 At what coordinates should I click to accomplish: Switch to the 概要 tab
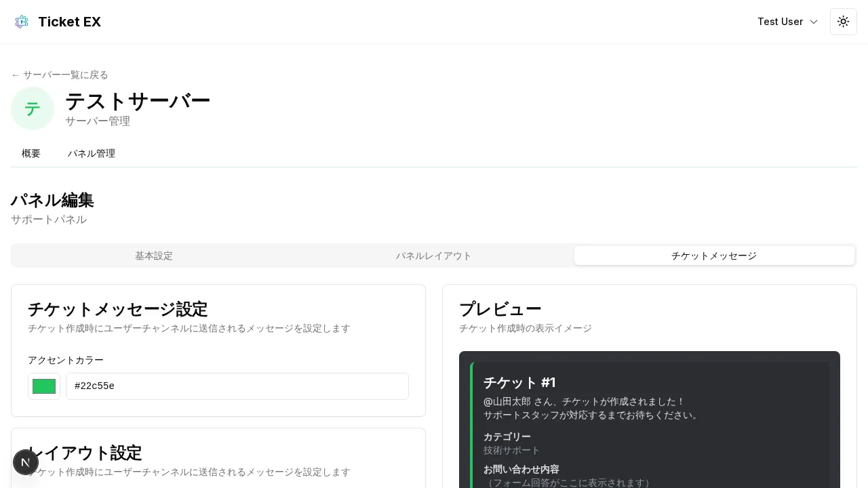pos(31,153)
